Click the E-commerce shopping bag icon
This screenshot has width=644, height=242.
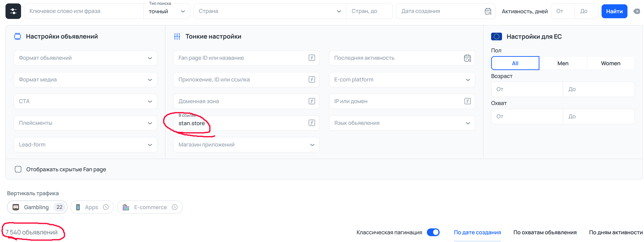pyautogui.click(x=126, y=207)
